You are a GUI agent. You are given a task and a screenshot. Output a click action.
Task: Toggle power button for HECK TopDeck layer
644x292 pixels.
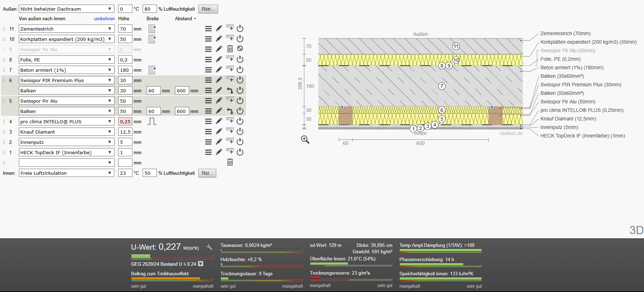click(240, 152)
